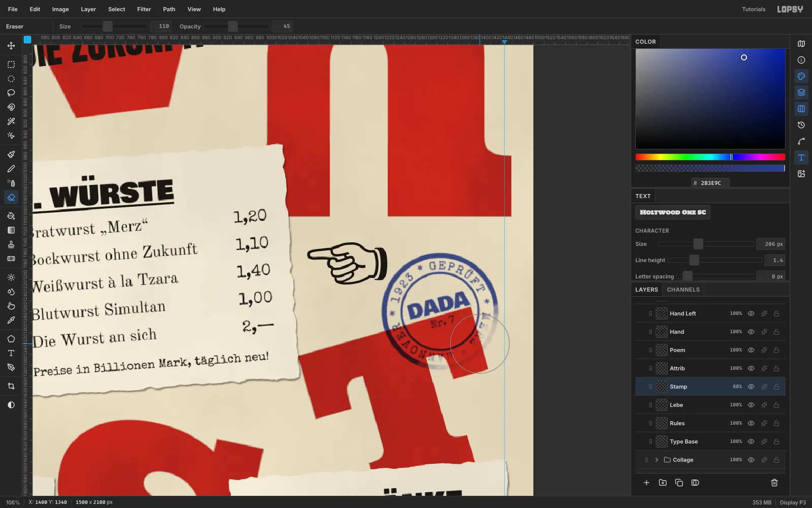This screenshot has width=812, height=508.
Task: Select the Lasso tool
Action: pyautogui.click(x=11, y=93)
